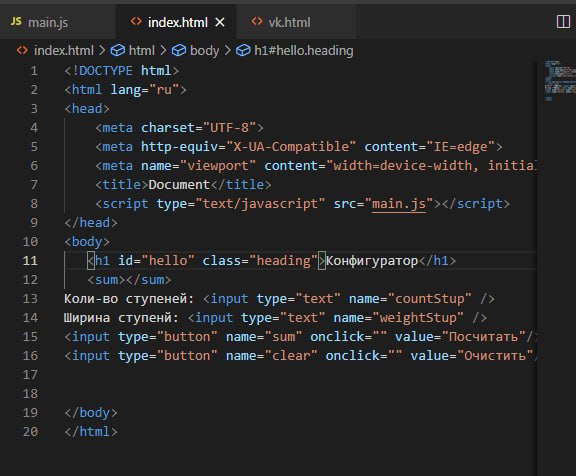
Task: Click empty line 17 in editor
Action: coord(300,375)
